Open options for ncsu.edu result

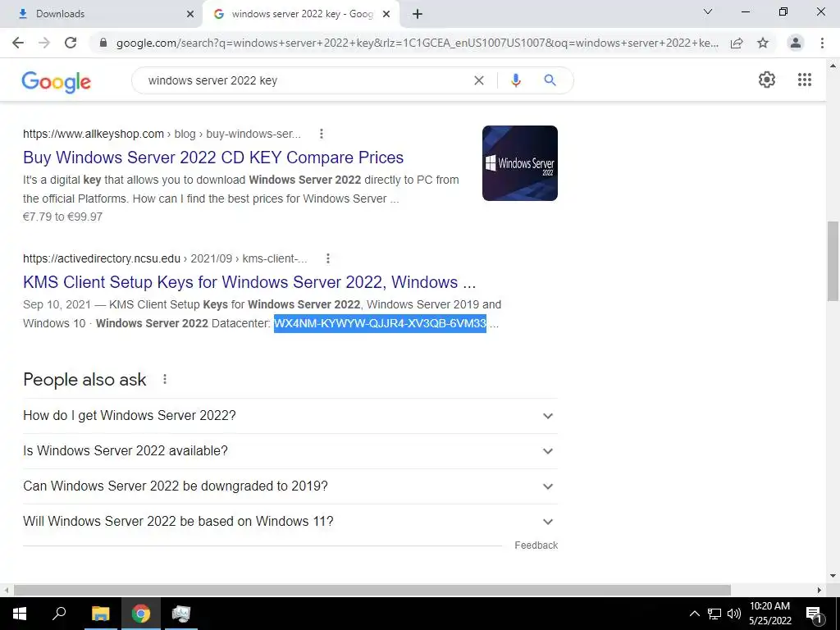click(328, 258)
